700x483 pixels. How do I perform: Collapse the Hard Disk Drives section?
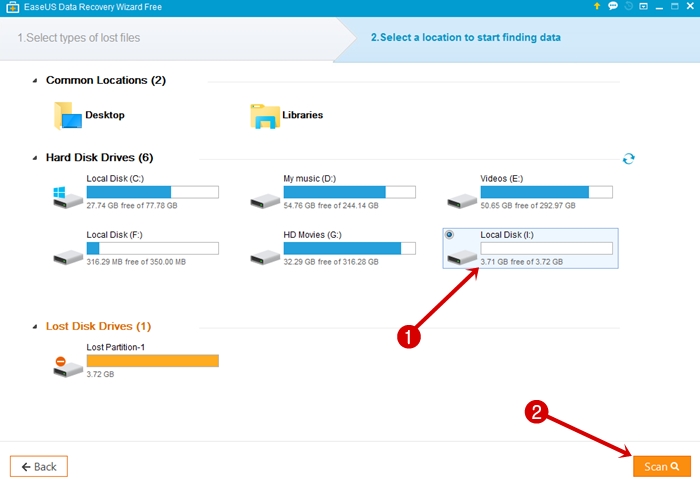point(35,158)
